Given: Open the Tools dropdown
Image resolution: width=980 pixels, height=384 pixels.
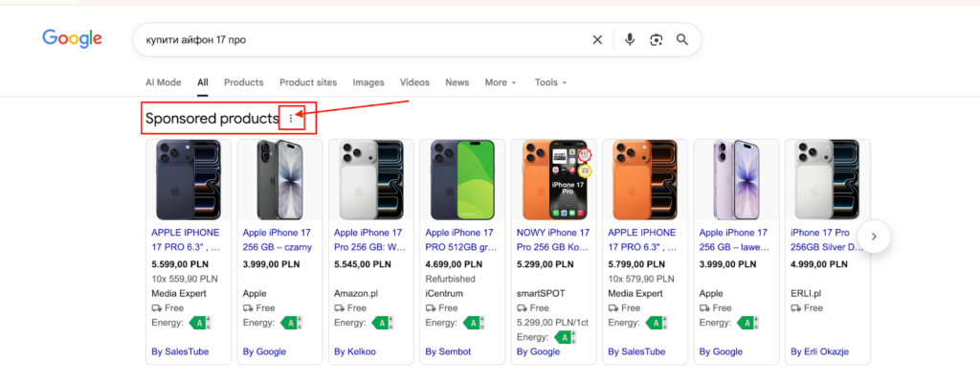Looking at the screenshot, I should tap(550, 82).
